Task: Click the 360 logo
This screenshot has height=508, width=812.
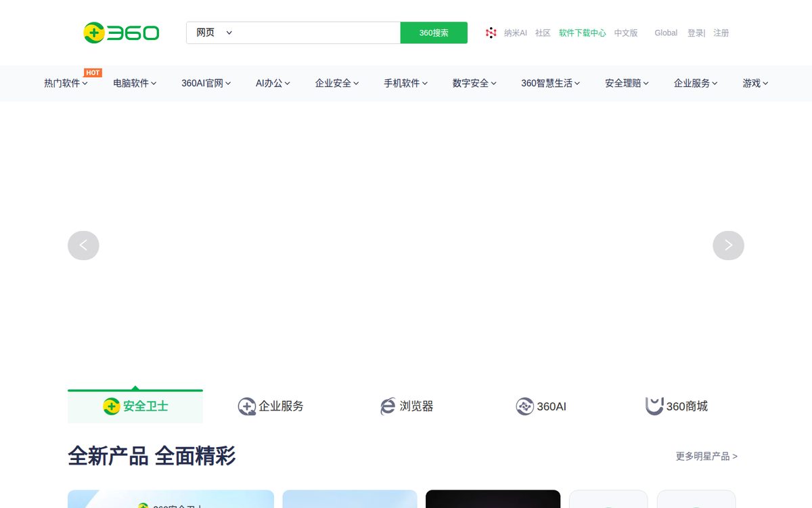Action: 121,33
